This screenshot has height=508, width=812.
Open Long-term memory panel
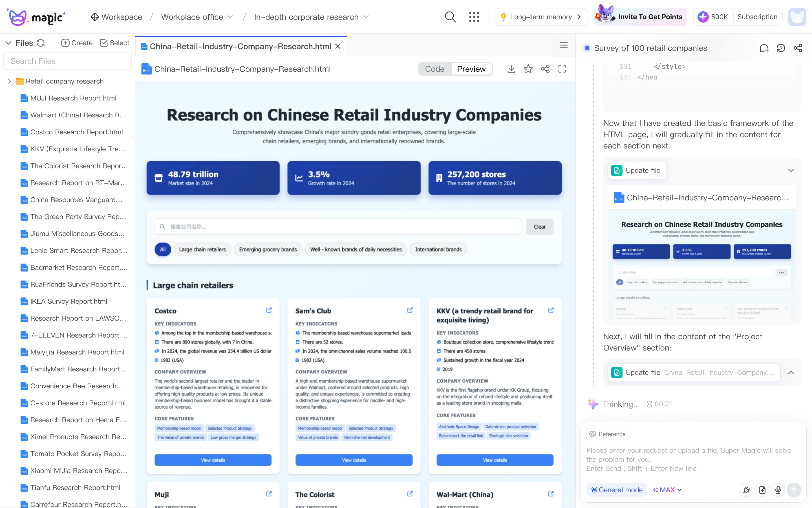point(541,17)
